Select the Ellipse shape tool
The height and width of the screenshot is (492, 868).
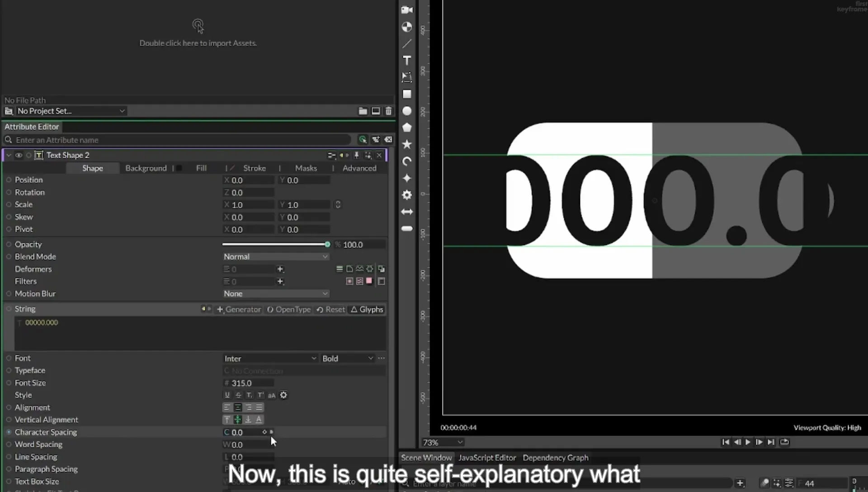(x=407, y=111)
